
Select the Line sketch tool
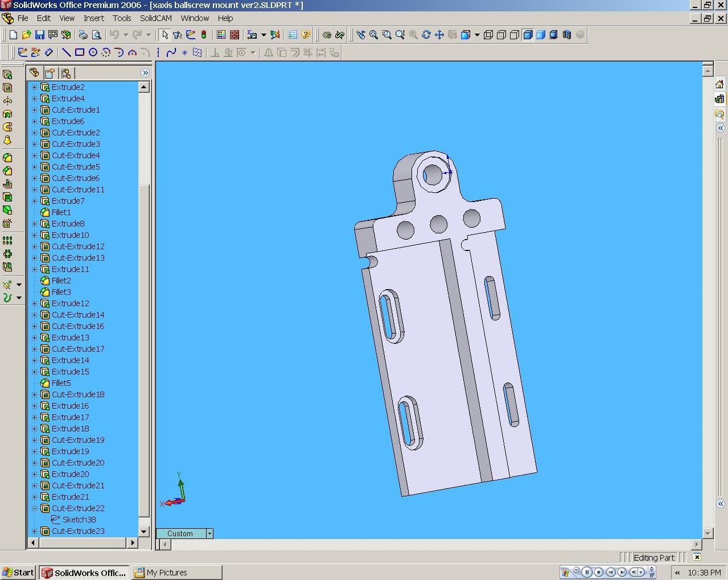pos(67,52)
